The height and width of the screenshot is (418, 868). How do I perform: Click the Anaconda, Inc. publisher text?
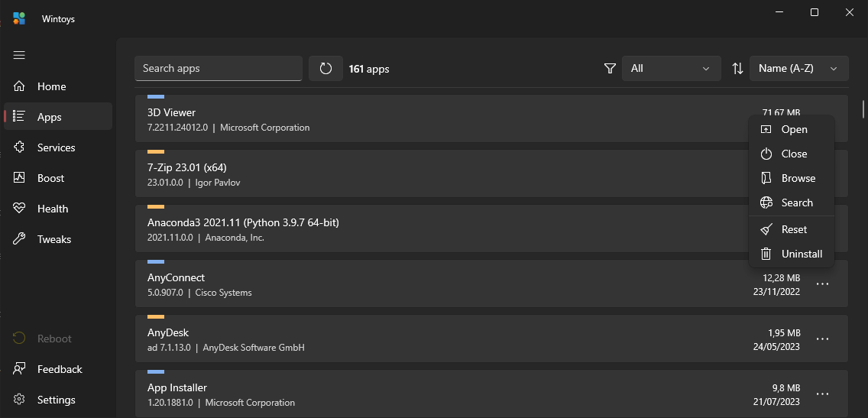click(235, 238)
